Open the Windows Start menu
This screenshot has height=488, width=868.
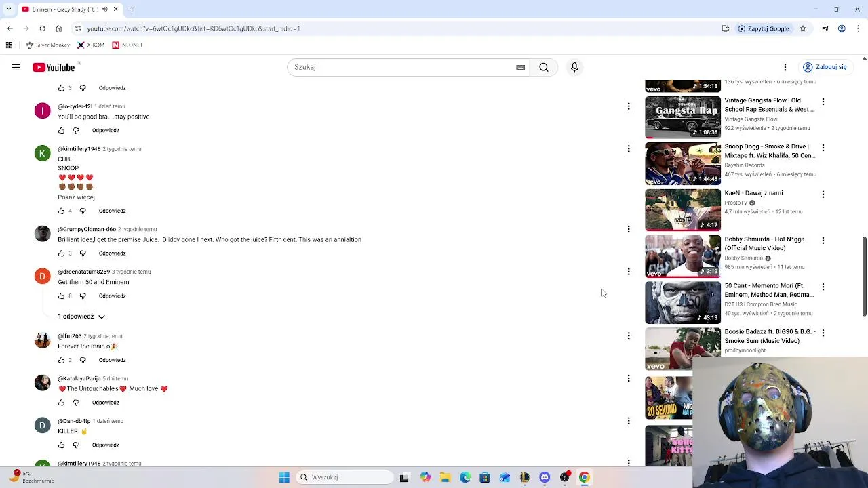coord(284,477)
